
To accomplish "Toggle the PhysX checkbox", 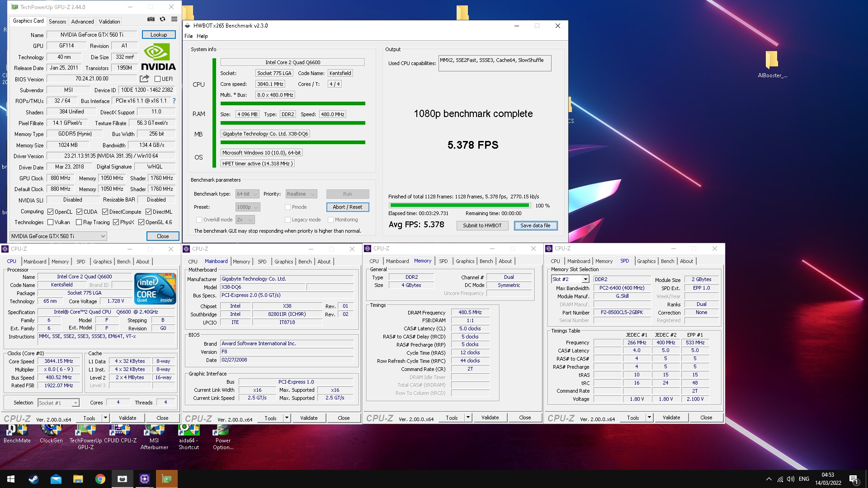I will point(116,222).
